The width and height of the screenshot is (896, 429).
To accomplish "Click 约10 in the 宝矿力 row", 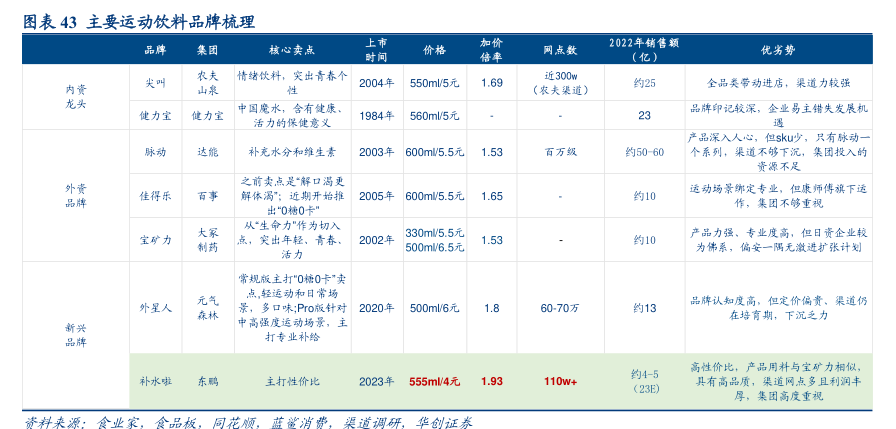I will tap(645, 240).
